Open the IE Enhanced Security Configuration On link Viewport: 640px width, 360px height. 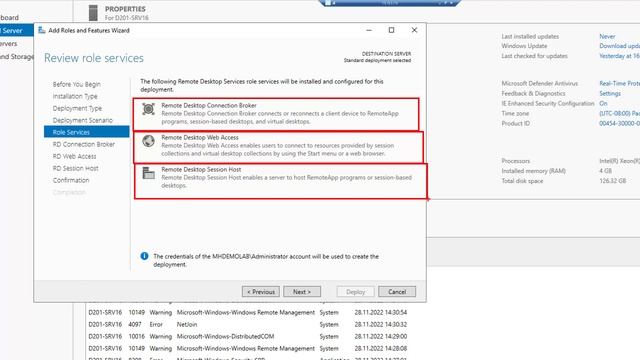pos(603,103)
